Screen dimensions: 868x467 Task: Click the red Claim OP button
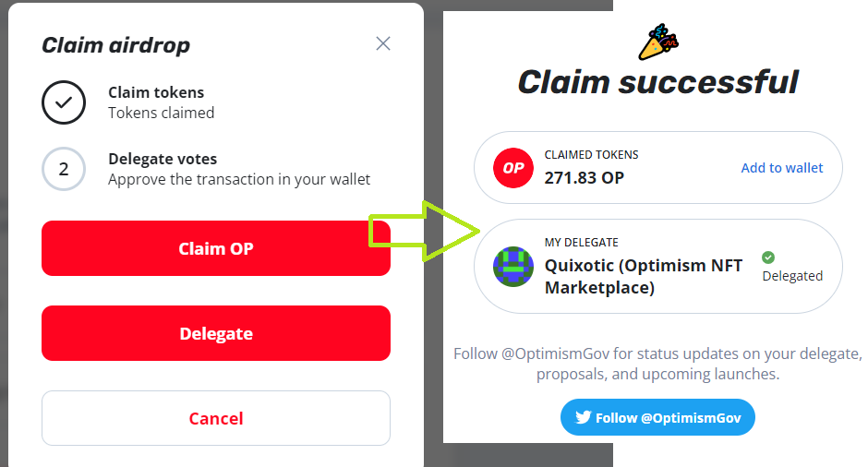pos(216,248)
